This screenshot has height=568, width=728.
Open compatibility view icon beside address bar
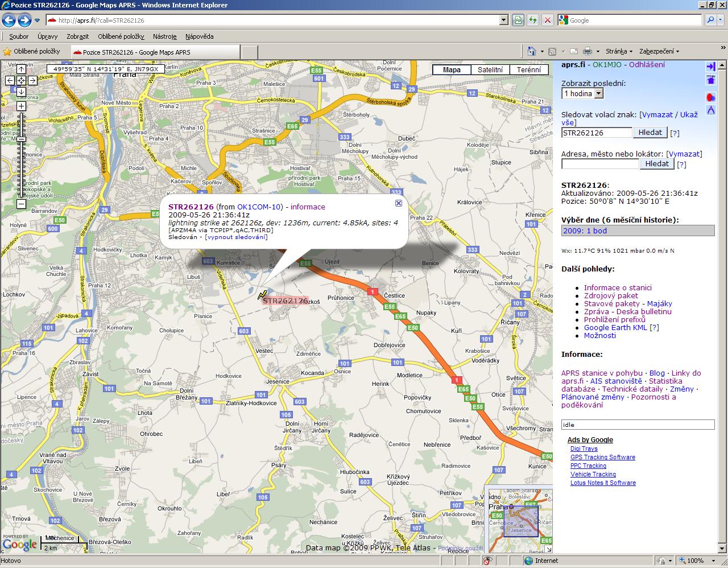click(x=518, y=20)
